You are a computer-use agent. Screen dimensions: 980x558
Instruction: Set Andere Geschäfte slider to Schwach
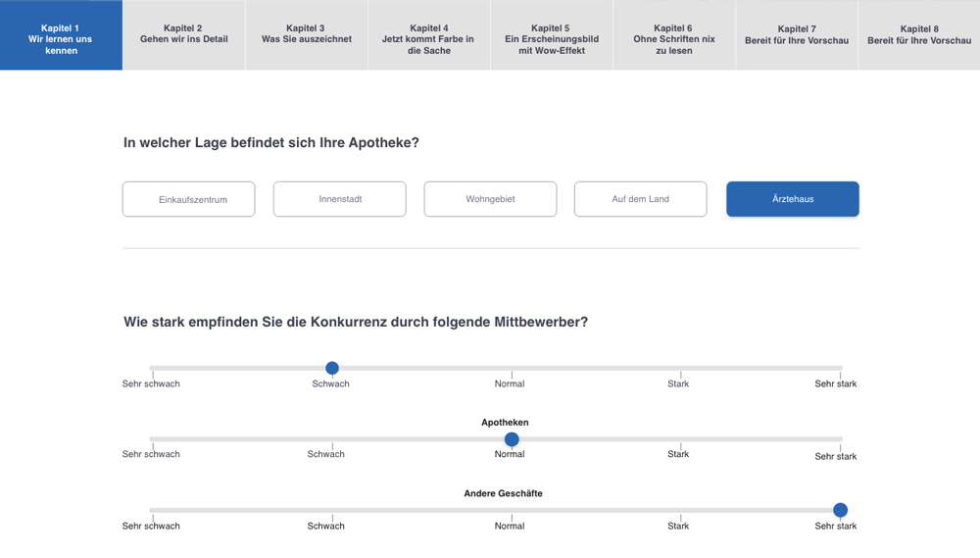pos(332,511)
